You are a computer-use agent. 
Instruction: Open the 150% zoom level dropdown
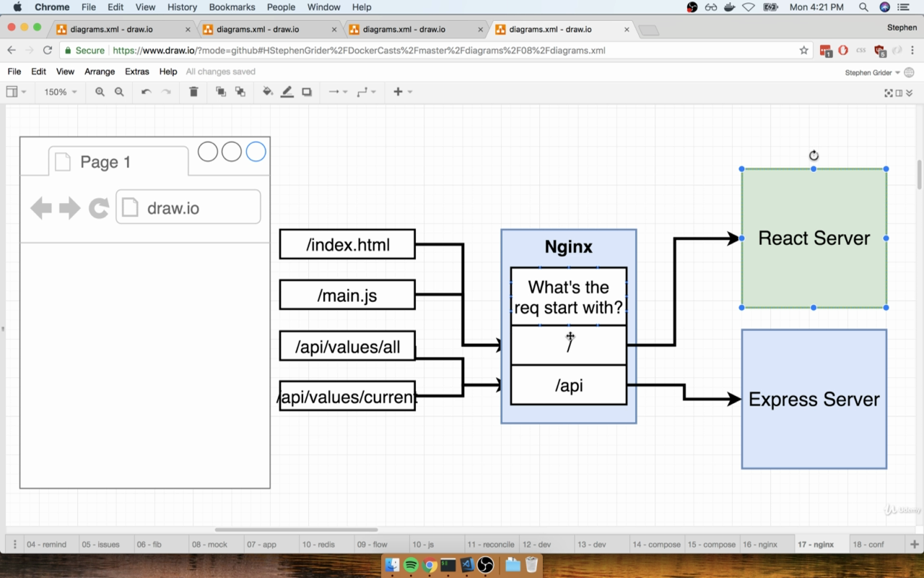tap(61, 92)
